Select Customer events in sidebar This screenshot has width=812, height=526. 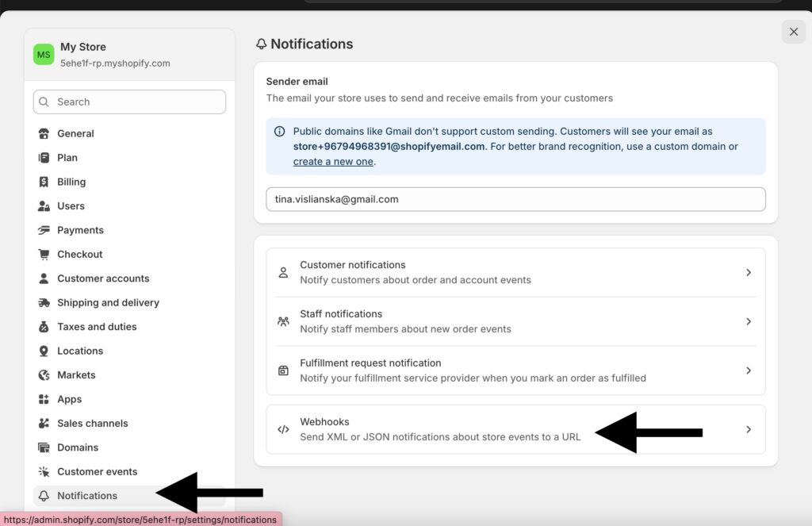tap(97, 472)
